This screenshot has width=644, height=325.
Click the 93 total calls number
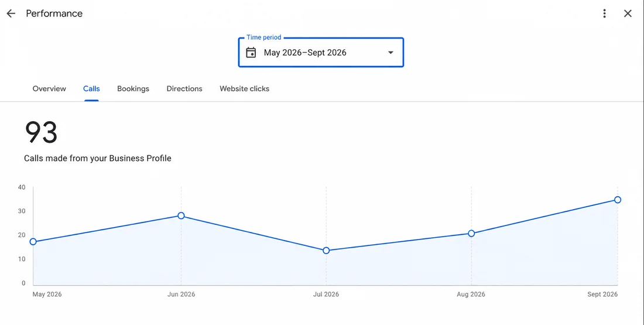point(41,132)
